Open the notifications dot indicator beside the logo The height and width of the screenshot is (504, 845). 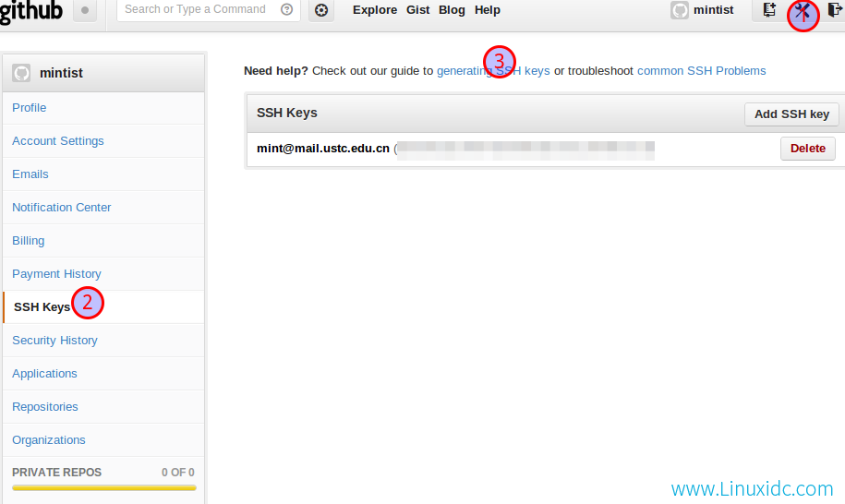85,10
